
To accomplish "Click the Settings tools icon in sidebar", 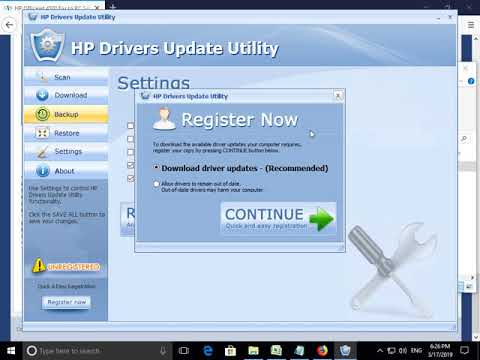I will pos(42,152).
